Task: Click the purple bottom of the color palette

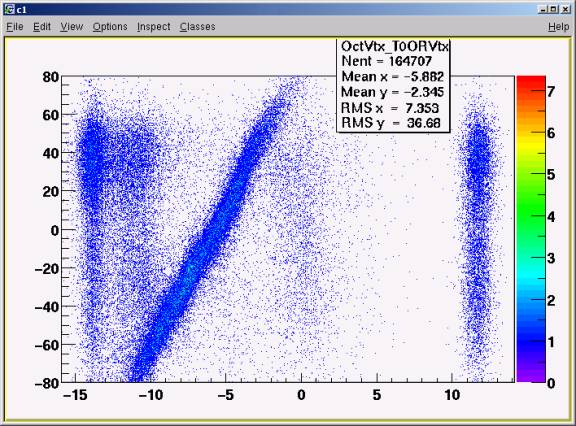Action: click(531, 375)
